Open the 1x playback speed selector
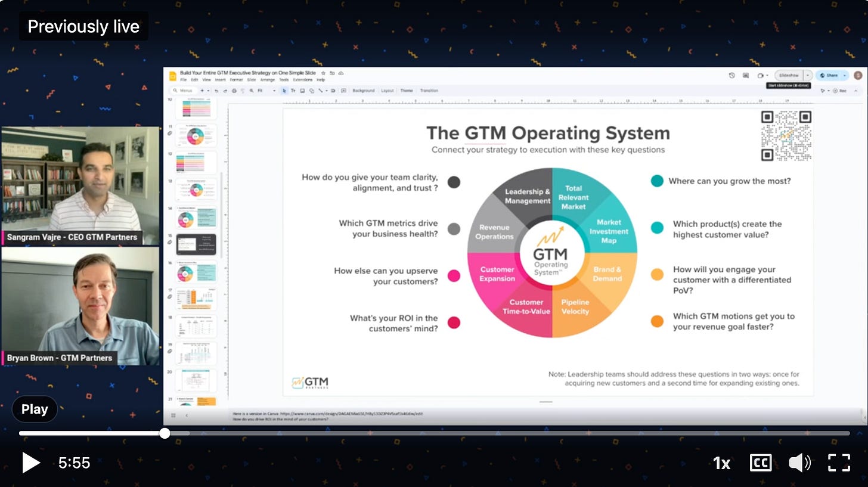Screen dimensions: 868x487 [x=722, y=463]
